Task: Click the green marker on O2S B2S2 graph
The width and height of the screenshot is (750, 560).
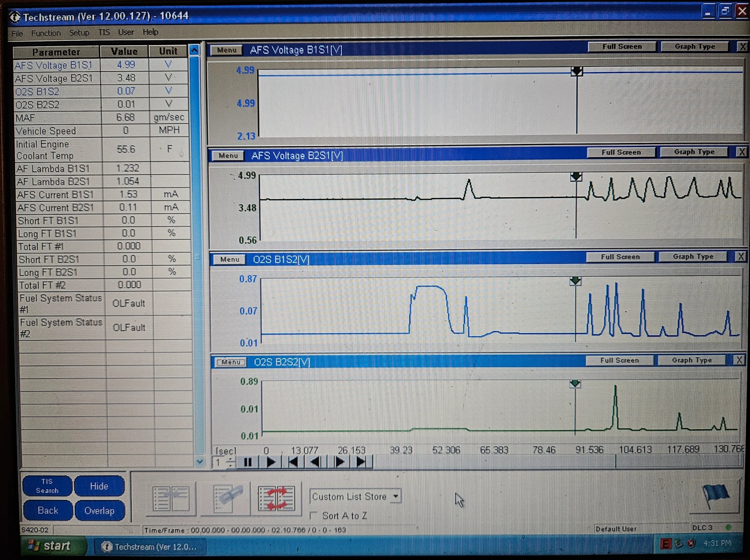Action: coord(575,384)
